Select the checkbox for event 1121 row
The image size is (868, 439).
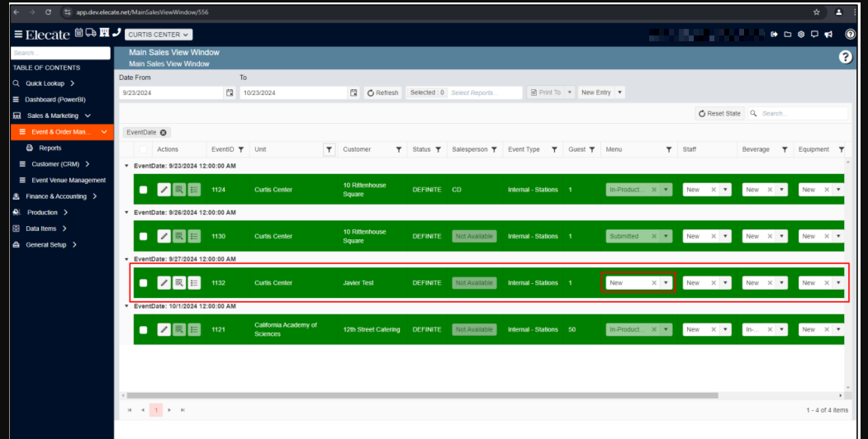click(144, 330)
